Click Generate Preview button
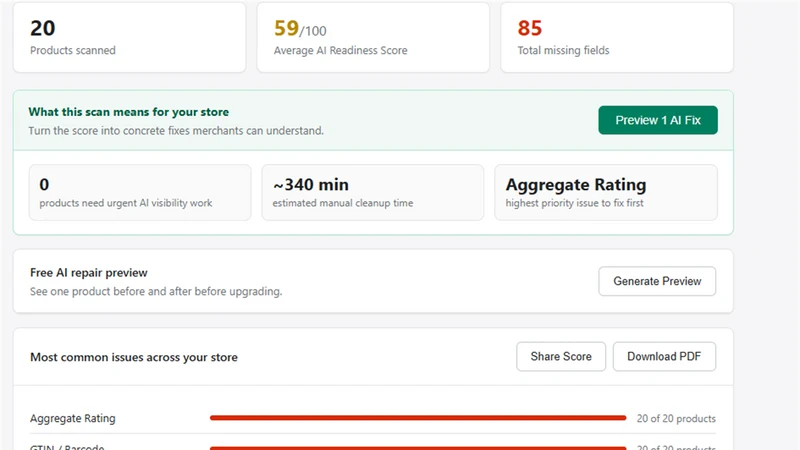Screen dimensions: 800x450 657,281
